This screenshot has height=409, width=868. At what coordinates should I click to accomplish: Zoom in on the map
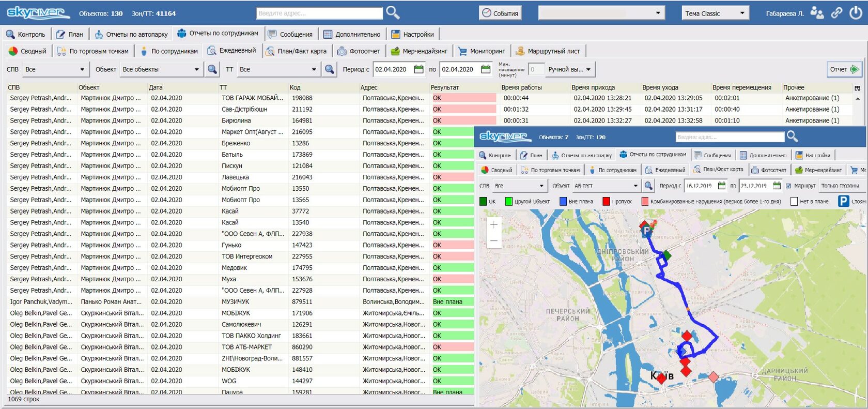(494, 225)
